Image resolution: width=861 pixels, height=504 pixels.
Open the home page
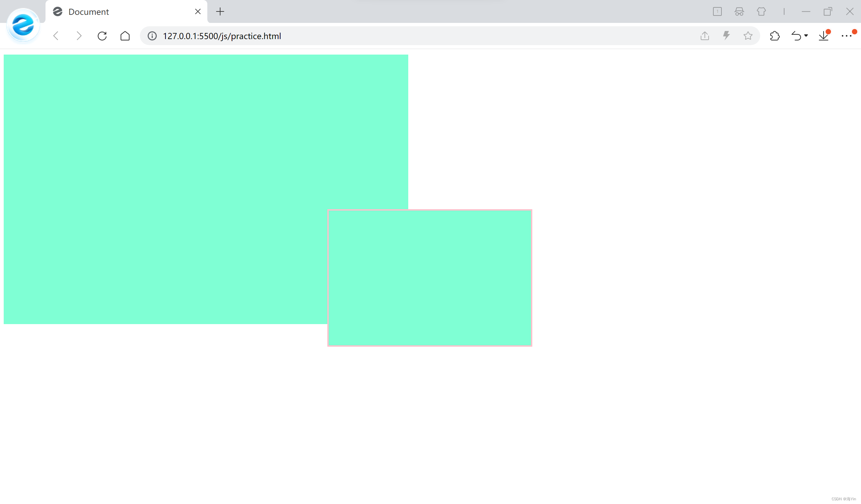tap(125, 36)
